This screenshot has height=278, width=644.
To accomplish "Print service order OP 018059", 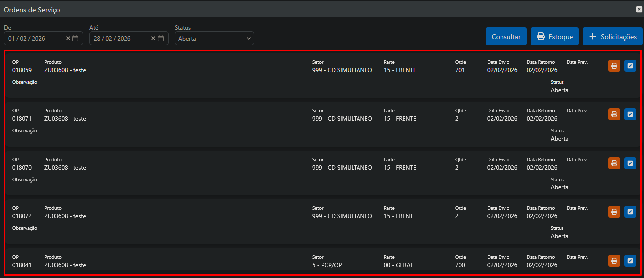I will (x=614, y=66).
